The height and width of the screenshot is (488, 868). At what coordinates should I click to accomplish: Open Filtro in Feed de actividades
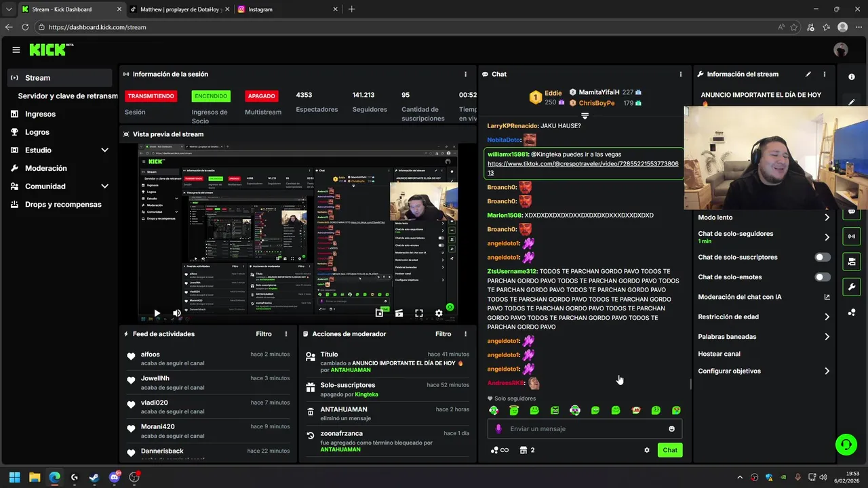click(264, 334)
